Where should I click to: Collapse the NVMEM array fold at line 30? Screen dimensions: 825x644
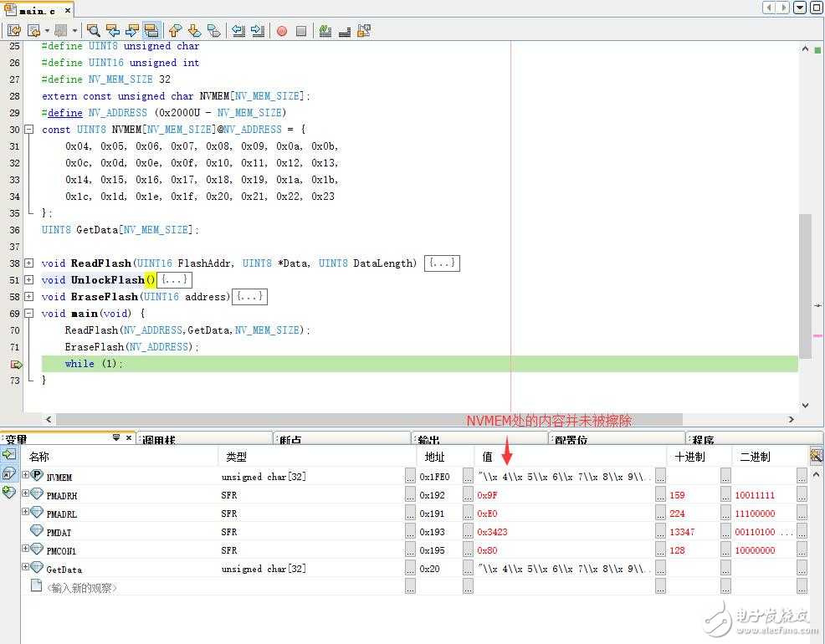29,129
